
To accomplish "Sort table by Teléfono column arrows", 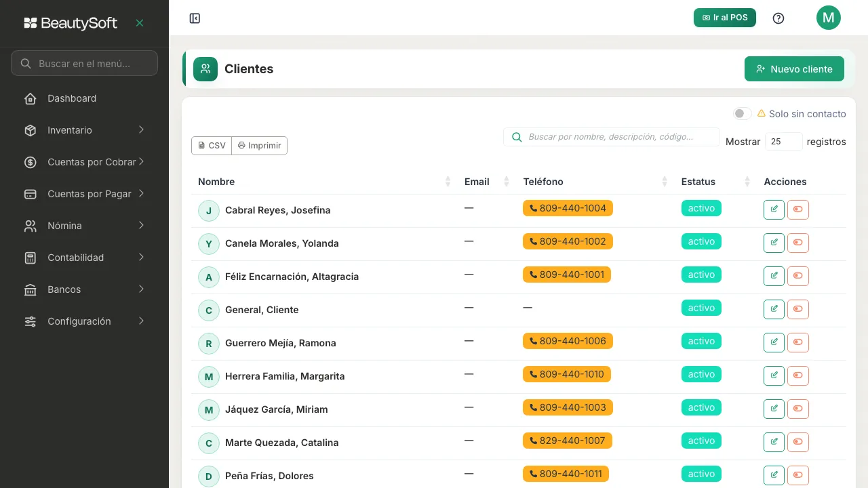I will [x=665, y=182].
